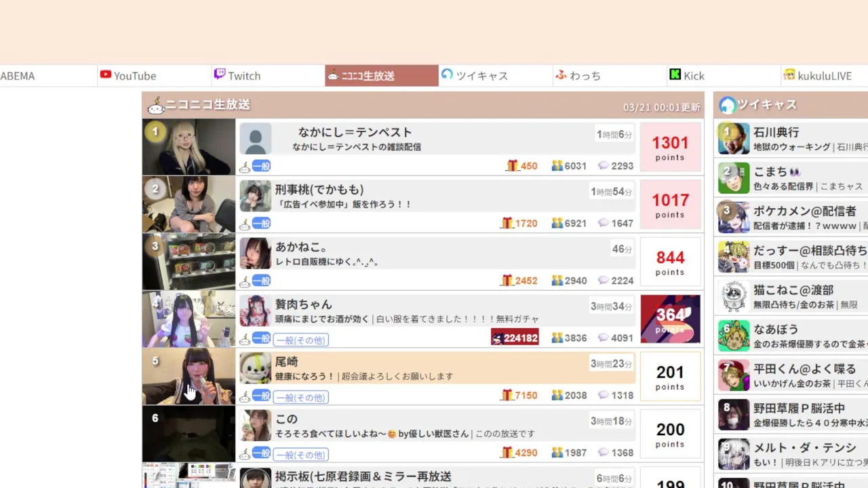Click the ニコニコ生放送 panel header icon
This screenshot has width=868, height=488.
click(156, 105)
